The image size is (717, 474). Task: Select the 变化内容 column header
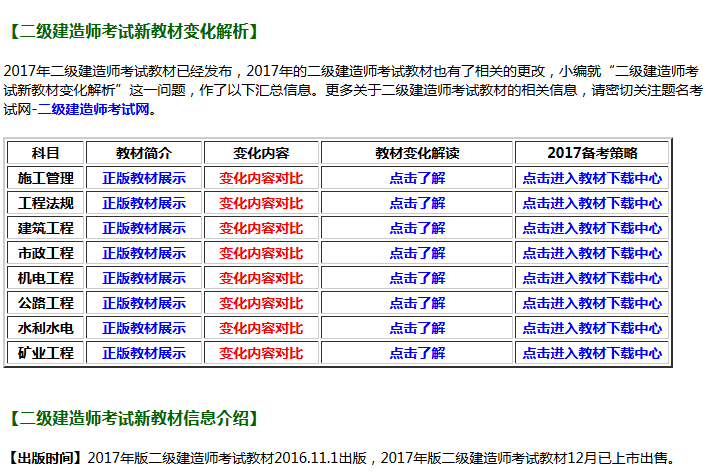tap(261, 153)
